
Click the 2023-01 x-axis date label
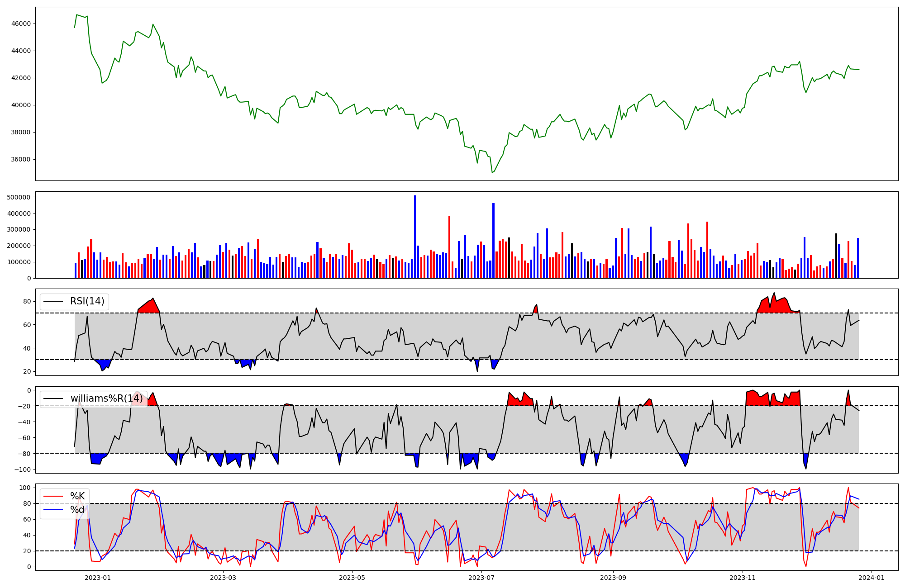coord(98,578)
